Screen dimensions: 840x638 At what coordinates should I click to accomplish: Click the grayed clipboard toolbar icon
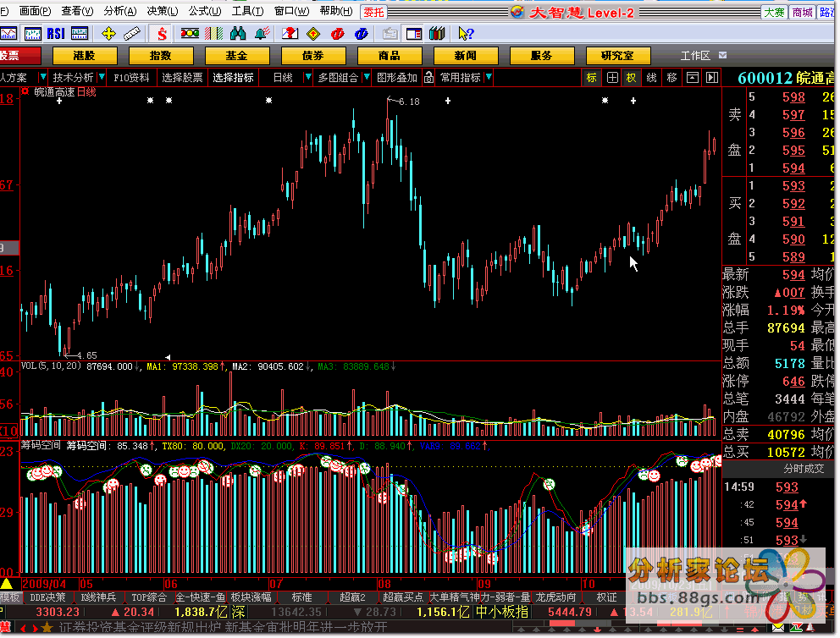(390, 34)
